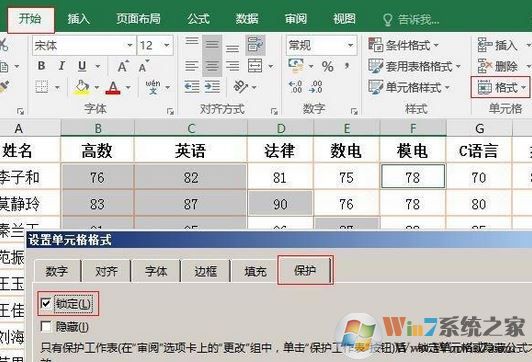Increase decimal places

click(x=296, y=87)
